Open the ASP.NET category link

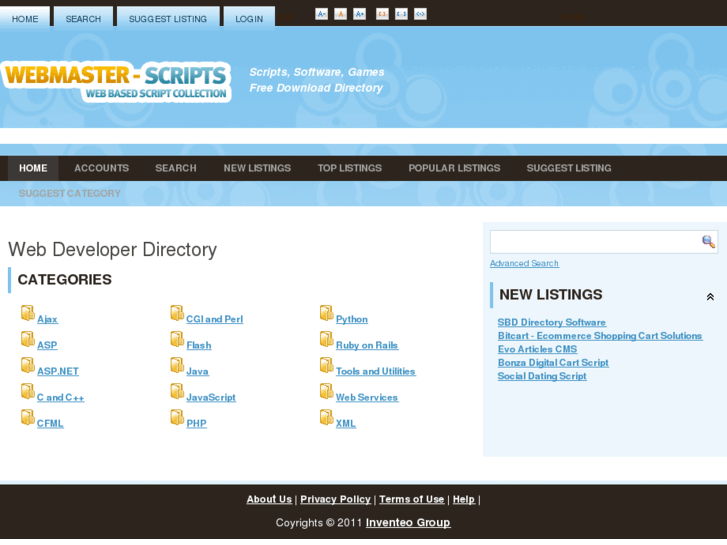click(x=58, y=371)
